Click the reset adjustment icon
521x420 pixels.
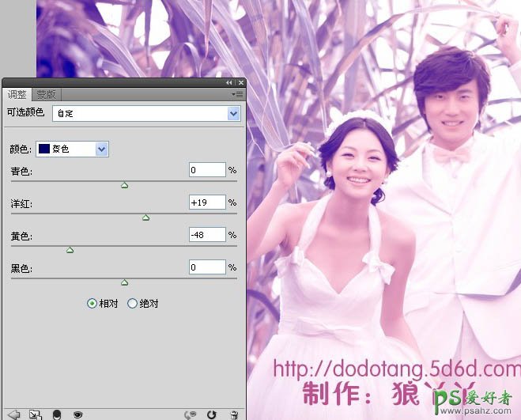click(x=211, y=414)
